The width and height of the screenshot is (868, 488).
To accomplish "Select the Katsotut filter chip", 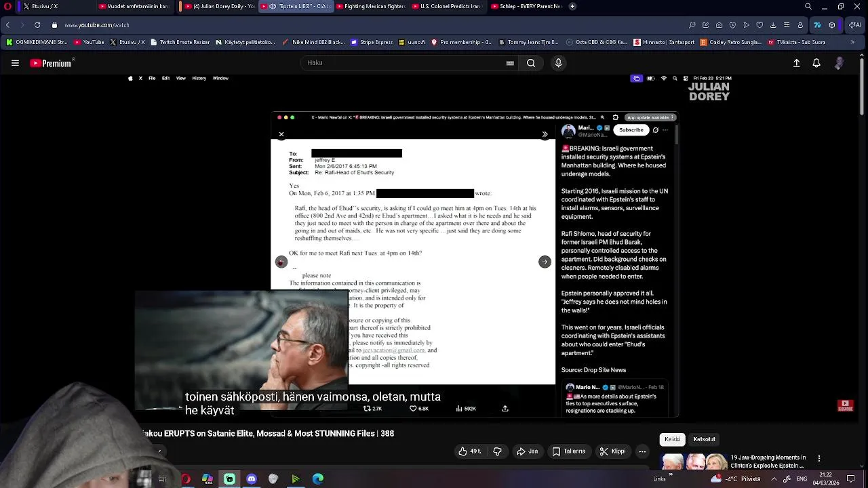I will coord(704,439).
